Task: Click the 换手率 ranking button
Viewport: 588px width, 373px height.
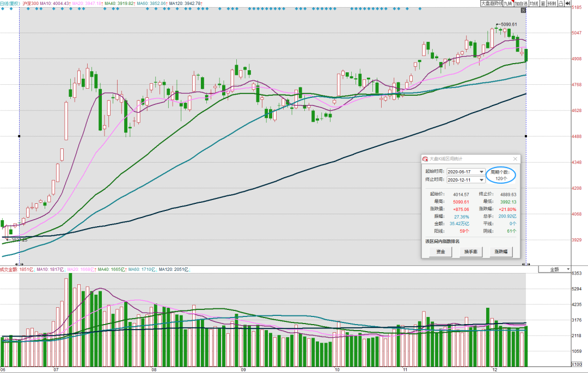Action: point(470,252)
